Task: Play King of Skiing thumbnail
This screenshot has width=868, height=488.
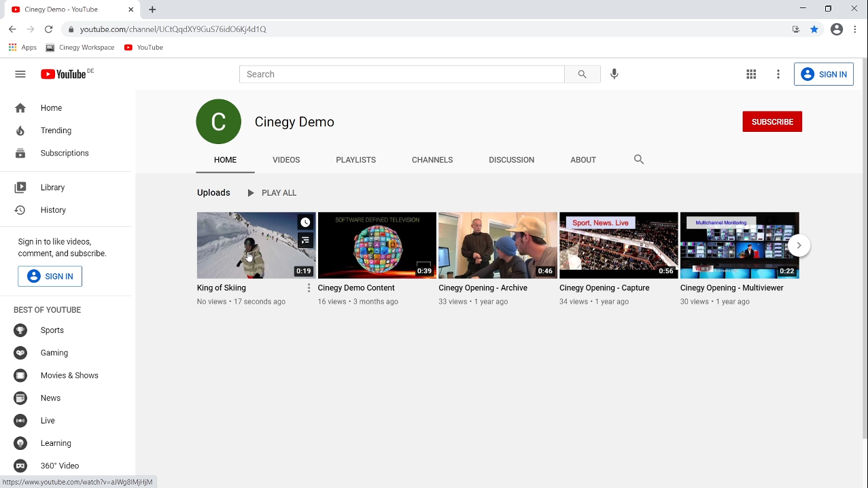Action: tap(256, 245)
